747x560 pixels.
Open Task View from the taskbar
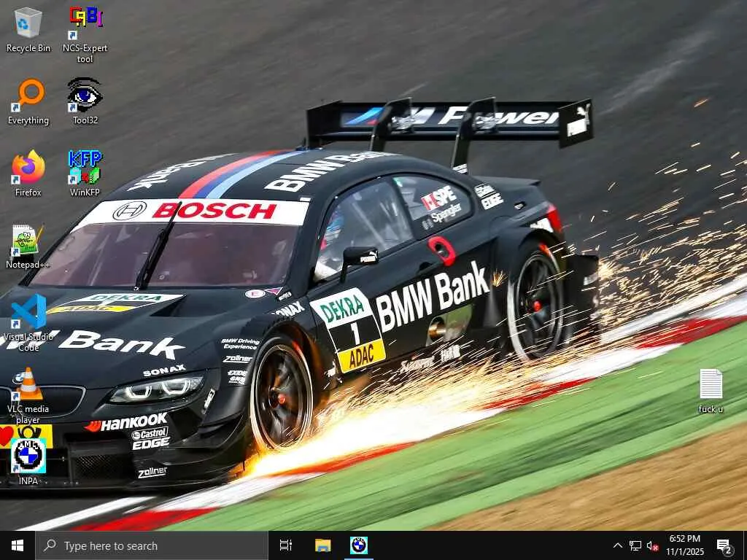point(286,545)
